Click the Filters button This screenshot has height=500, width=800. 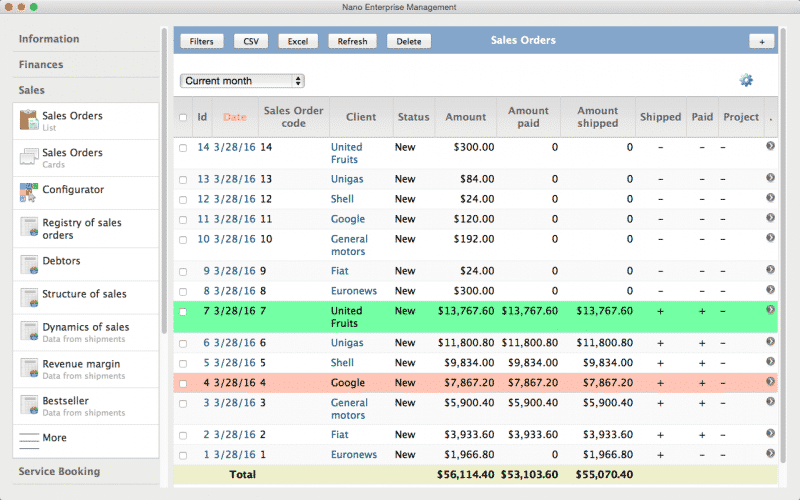tap(201, 42)
